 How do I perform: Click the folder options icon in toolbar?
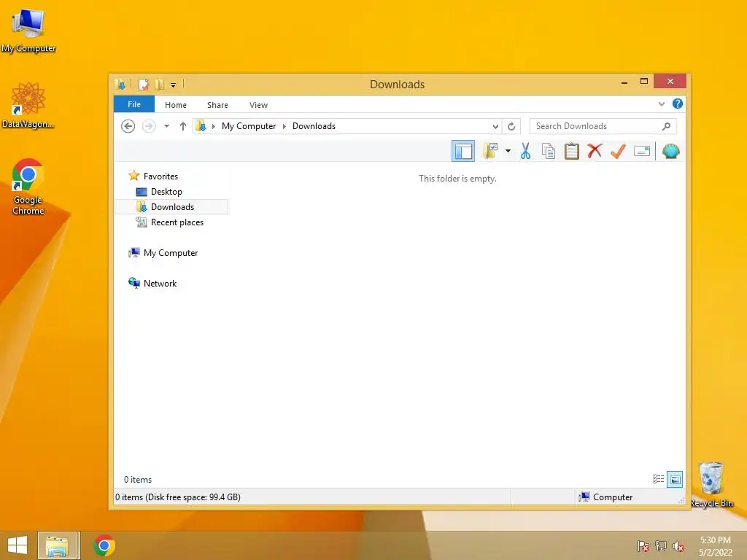coord(490,152)
